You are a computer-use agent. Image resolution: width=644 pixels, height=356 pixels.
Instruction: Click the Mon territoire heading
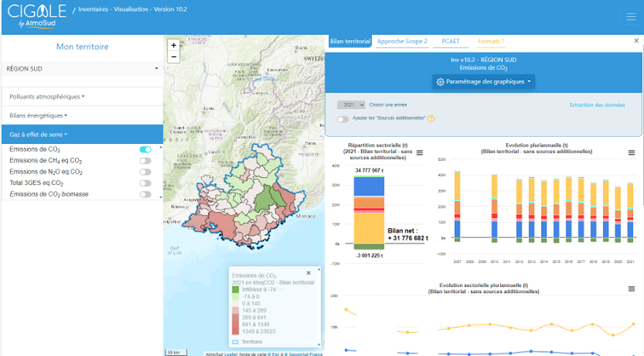[x=82, y=46]
